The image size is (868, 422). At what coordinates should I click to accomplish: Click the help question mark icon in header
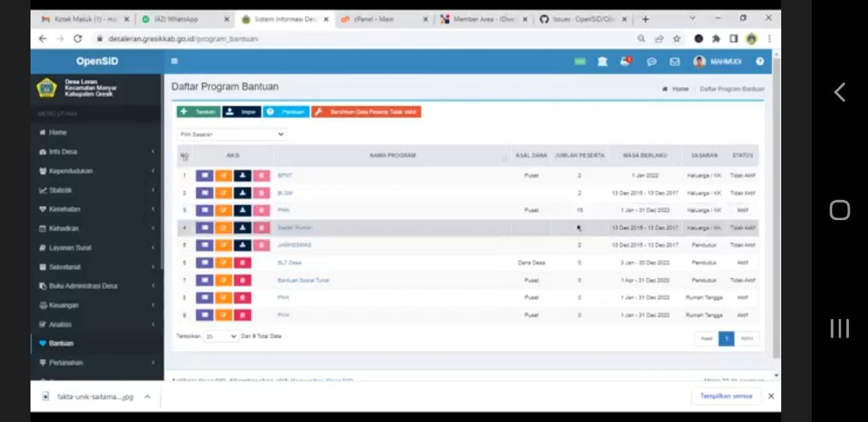[x=759, y=61]
